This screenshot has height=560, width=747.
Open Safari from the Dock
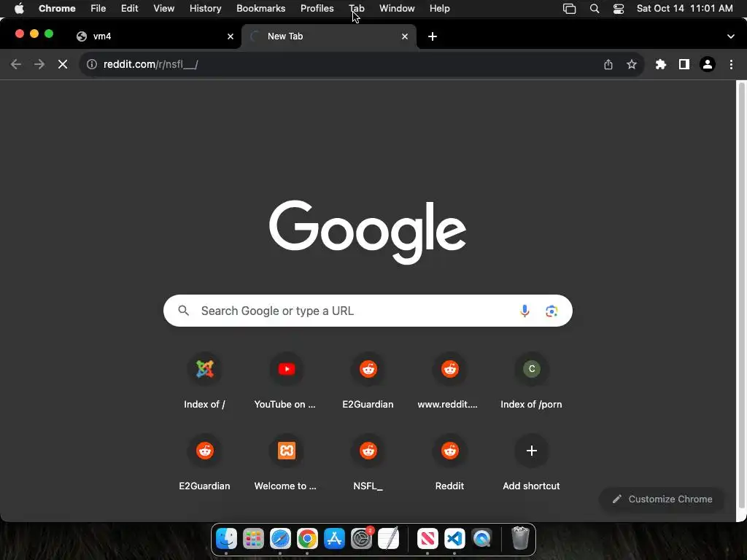coord(280,539)
